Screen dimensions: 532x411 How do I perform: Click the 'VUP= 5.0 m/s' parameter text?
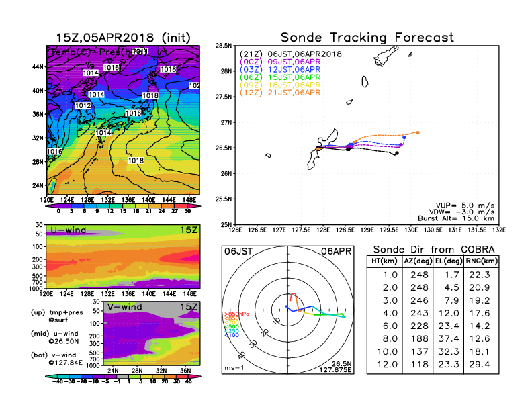point(465,205)
